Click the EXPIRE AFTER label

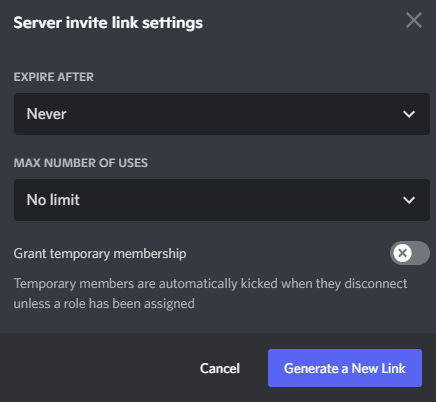pyautogui.click(x=54, y=77)
